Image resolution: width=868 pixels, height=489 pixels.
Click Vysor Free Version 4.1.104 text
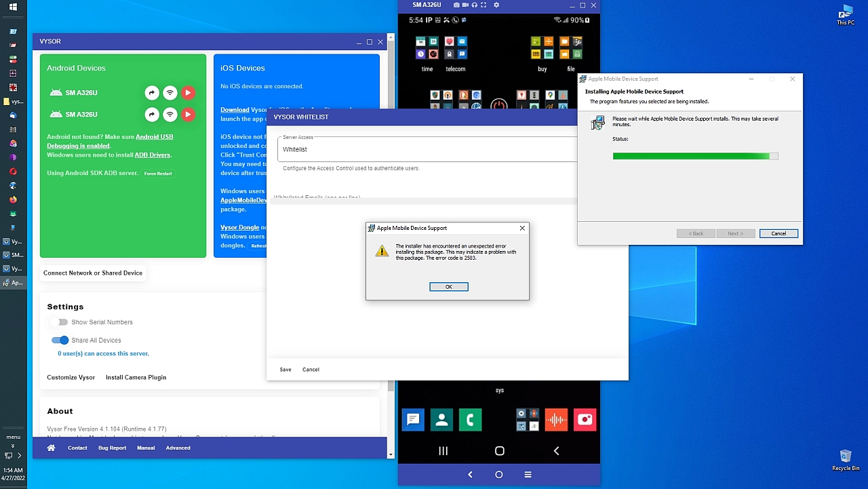tap(106, 429)
